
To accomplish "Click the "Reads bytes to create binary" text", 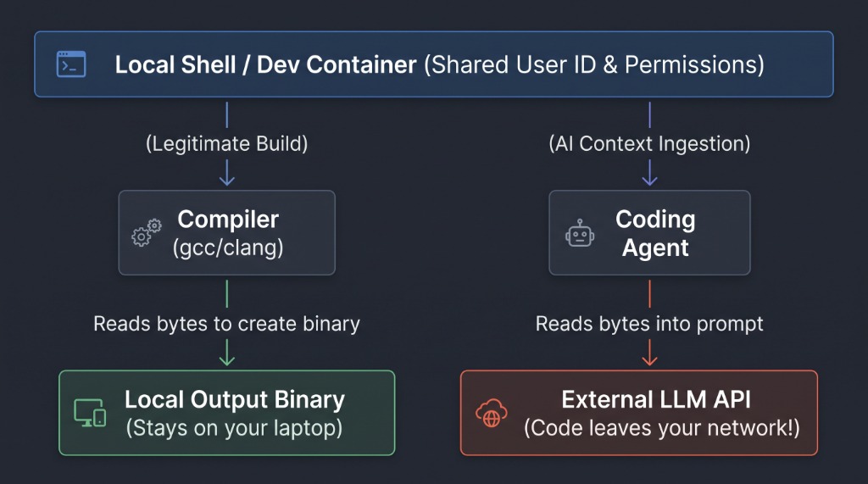I will 227,324.
